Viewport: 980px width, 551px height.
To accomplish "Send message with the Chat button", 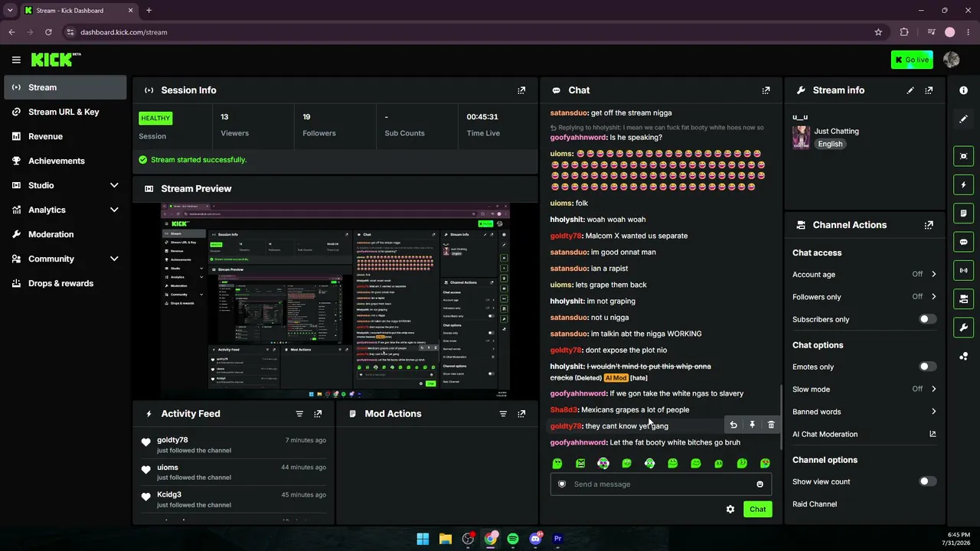I will point(757,509).
